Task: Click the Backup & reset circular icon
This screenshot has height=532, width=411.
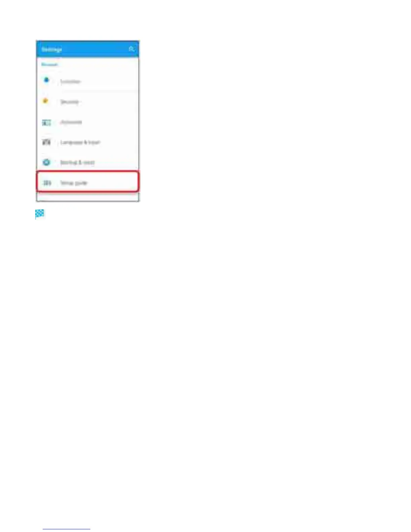Action: pos(46,162)
